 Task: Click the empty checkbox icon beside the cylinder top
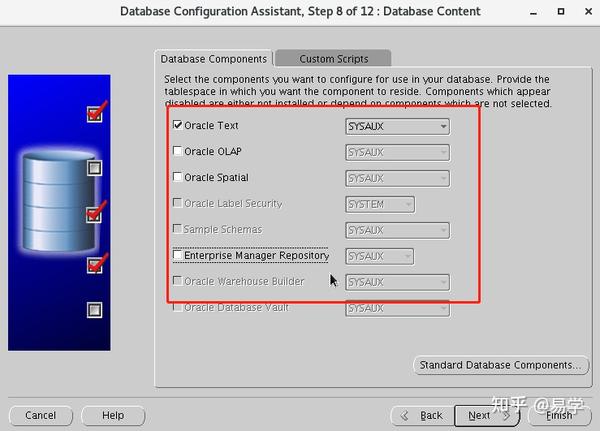click(95, 168)
